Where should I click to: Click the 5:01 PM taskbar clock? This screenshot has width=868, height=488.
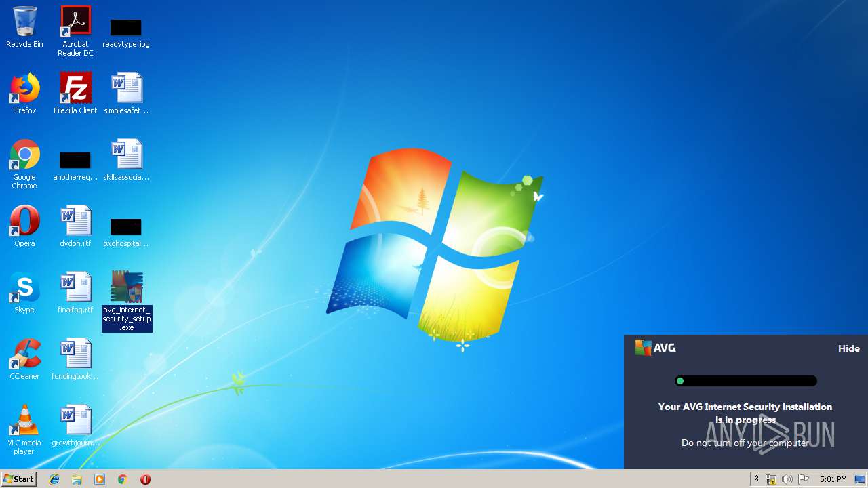[x=833, y=479]
